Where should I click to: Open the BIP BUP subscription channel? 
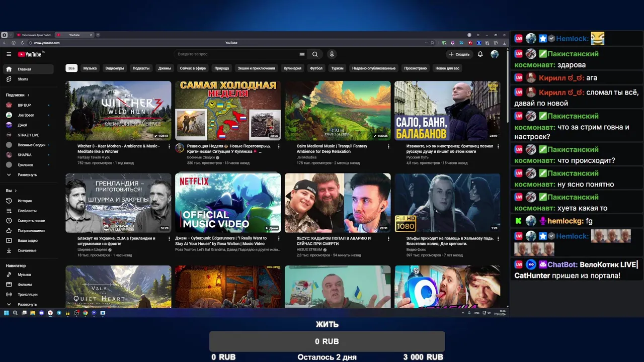click(x=29, y=106)
